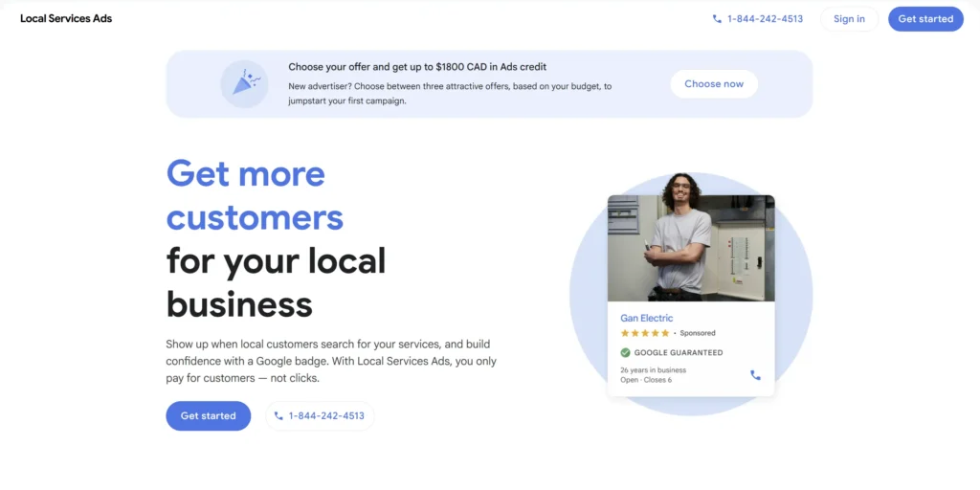
Task: Click the hero phone number button 1-844-242-4513
Action: coord(320,415)
